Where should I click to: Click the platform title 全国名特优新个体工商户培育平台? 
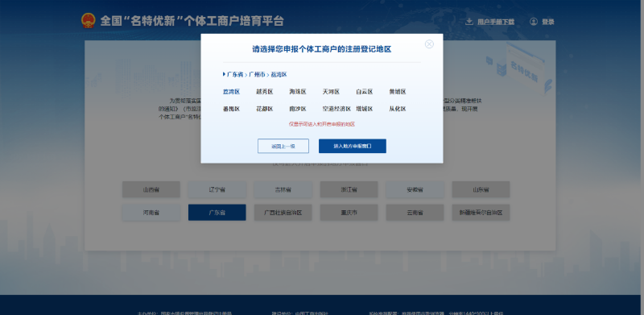(192, 21)
